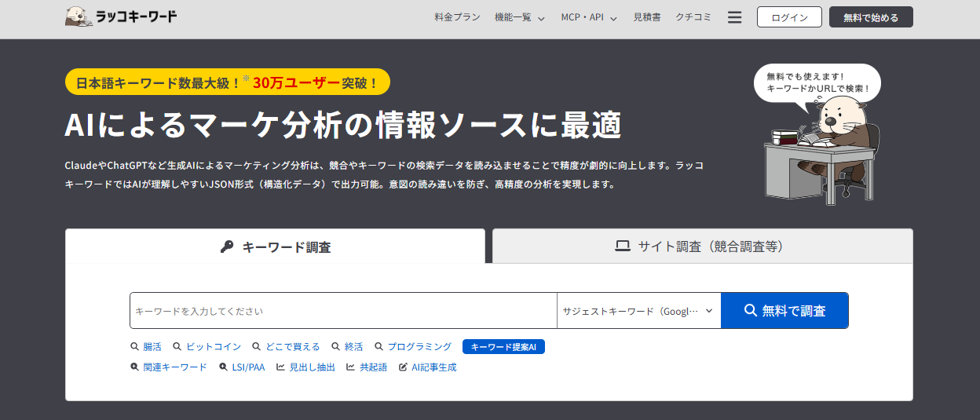Select the どこで買える sample keyword link
The height and width of the screenshot is (420, 980).
click(293, 346)
